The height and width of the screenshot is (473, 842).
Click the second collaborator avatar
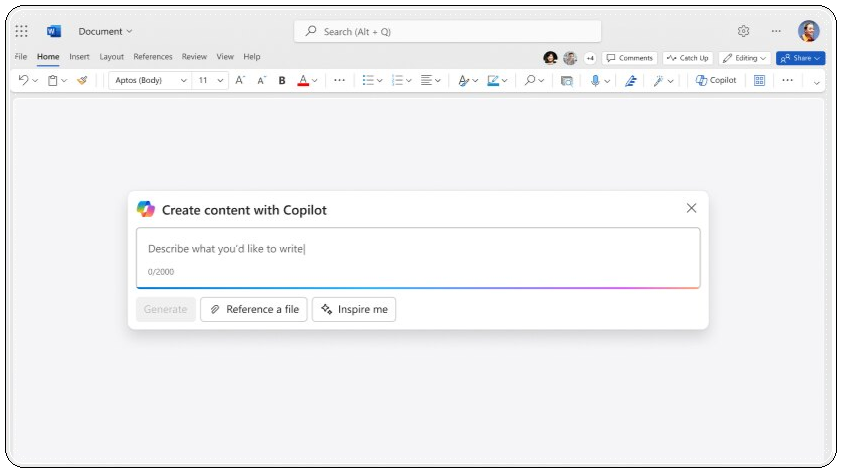(570, 57)
